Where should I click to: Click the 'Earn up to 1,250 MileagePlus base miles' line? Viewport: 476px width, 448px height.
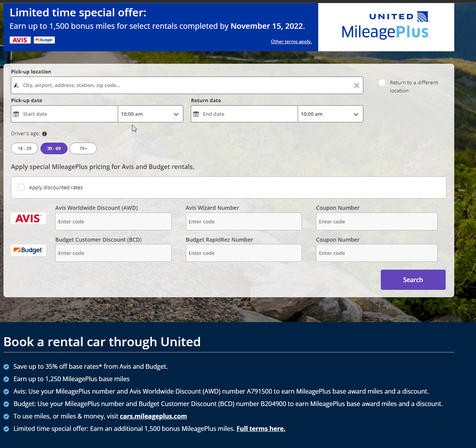(x=71, y=379)
